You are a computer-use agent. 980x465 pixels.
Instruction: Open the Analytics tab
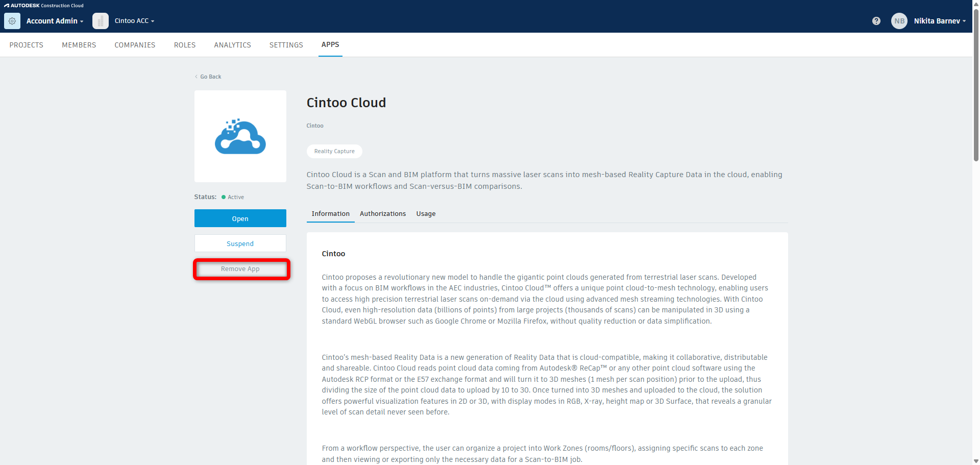click(232, 45)
